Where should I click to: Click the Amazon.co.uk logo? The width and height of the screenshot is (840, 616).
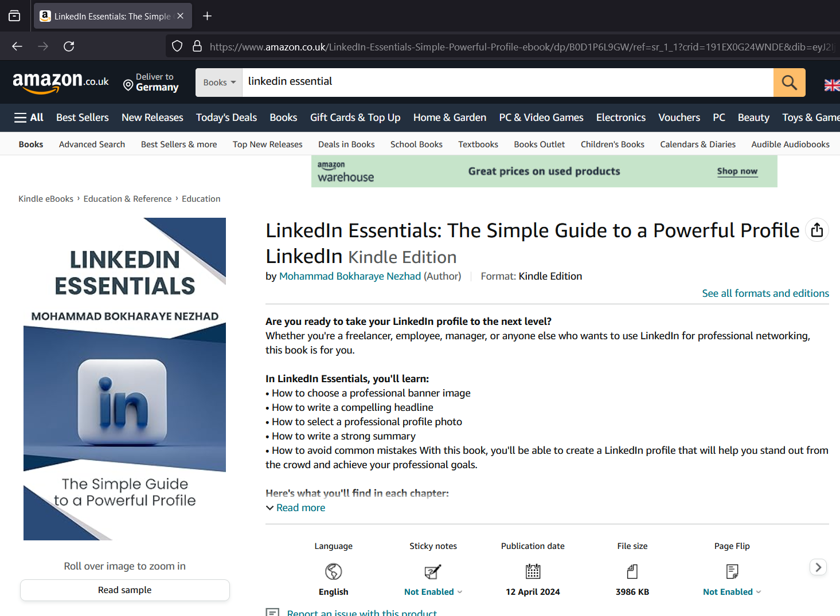61,83
